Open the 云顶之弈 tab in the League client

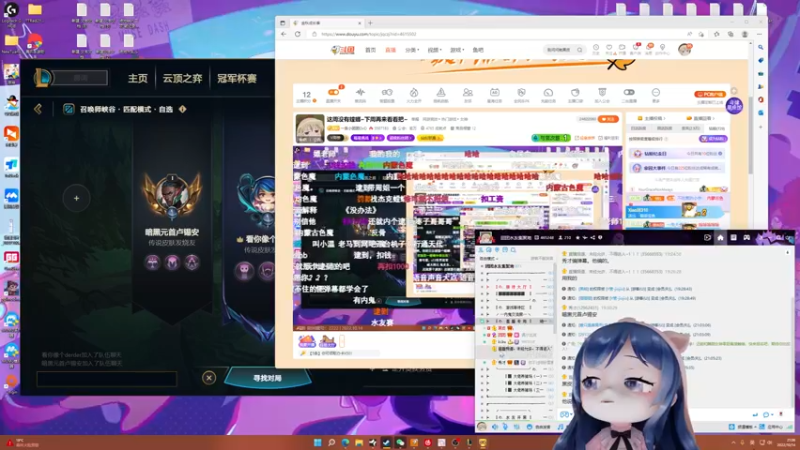click(182, 79)
